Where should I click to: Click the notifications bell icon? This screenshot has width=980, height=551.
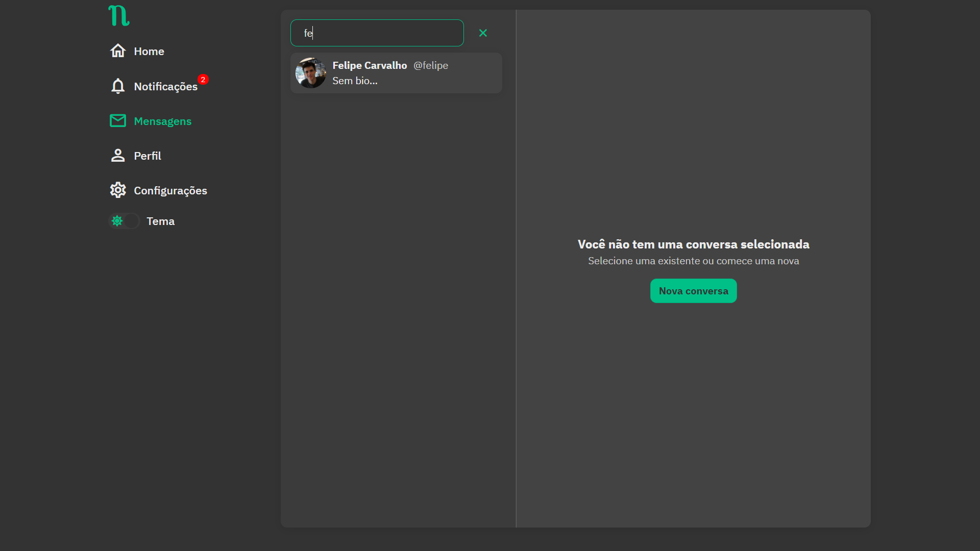pos(118,86)
